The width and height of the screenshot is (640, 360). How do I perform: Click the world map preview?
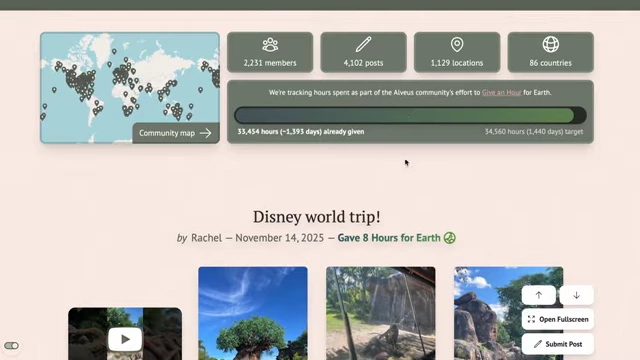[x=130, y=88]
